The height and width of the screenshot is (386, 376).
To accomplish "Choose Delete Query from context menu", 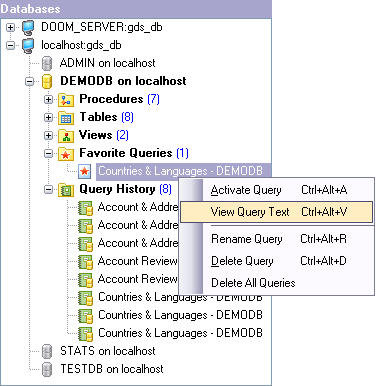I will pyautogui.click(x=277, y=261).
